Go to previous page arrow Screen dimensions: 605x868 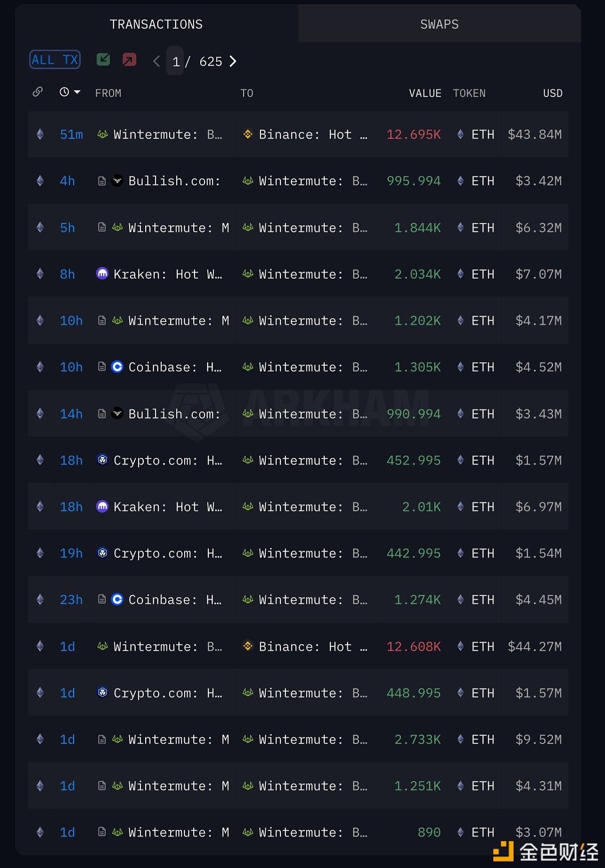coord(156,61)
